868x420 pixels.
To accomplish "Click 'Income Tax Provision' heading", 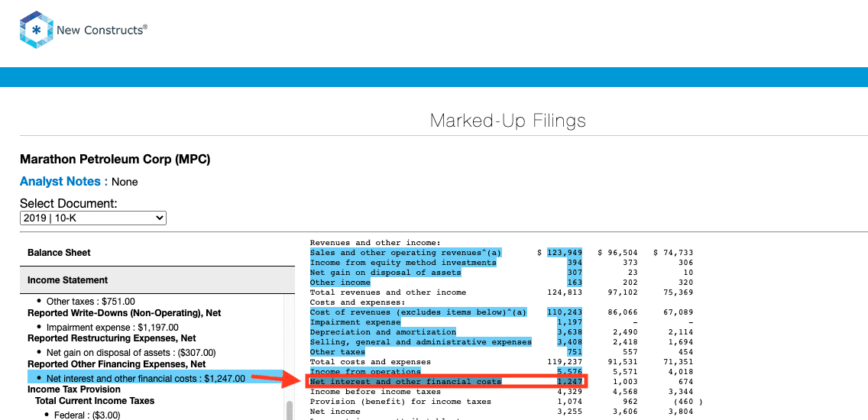I will [x=73, y=389].
